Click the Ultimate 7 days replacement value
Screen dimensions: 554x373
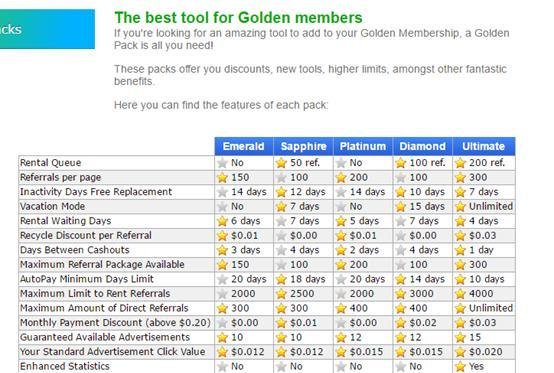click(x=483, y=192)
